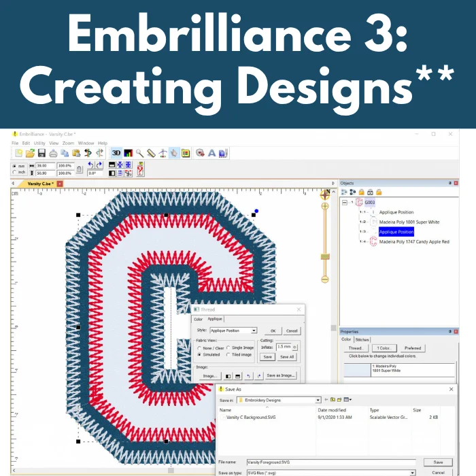Image resolution: width=476 pixels, height=476 pixels.
Task: Switch to the Stitches tab in Properties
Action: coord(362,340)
